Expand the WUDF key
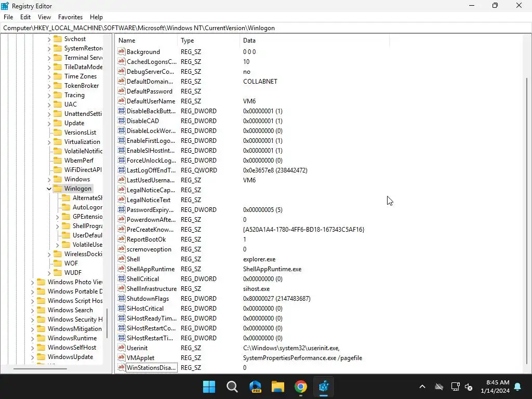The height and width of the screenshot is (399, 532). coord(49,273)
